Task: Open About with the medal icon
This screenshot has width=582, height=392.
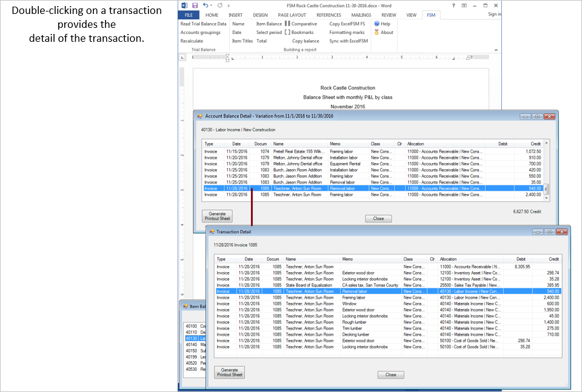Action: pyautogui.click(x=384, y=32)
